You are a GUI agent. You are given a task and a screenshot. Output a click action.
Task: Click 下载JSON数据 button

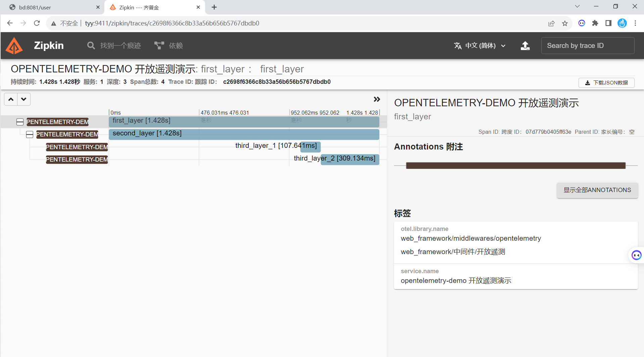pos(606,83)
